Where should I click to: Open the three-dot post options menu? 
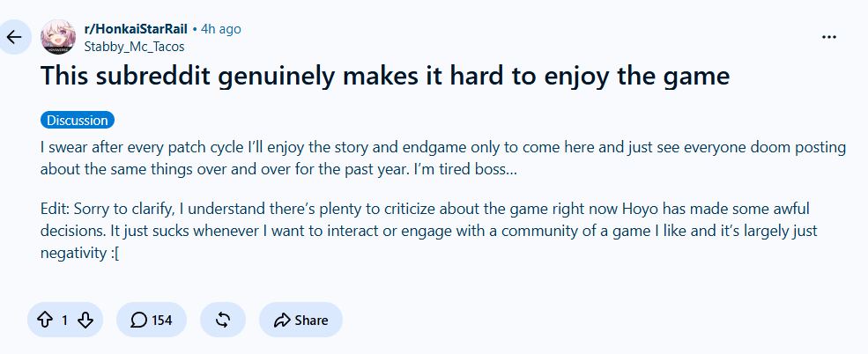[x=828, y=37]
